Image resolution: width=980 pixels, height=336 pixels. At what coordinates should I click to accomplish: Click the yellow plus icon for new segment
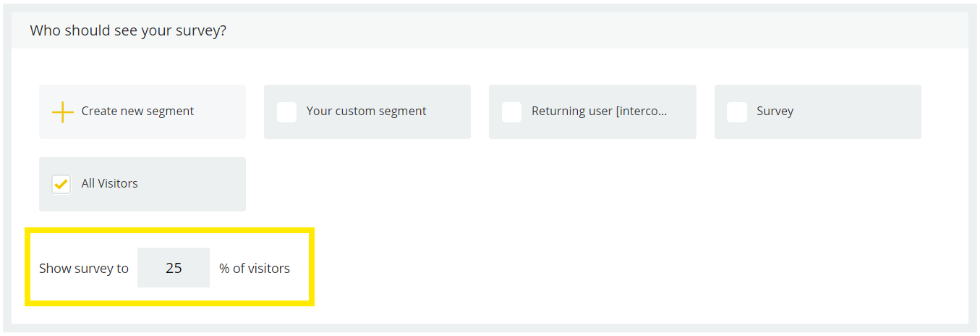coord(63,112)
